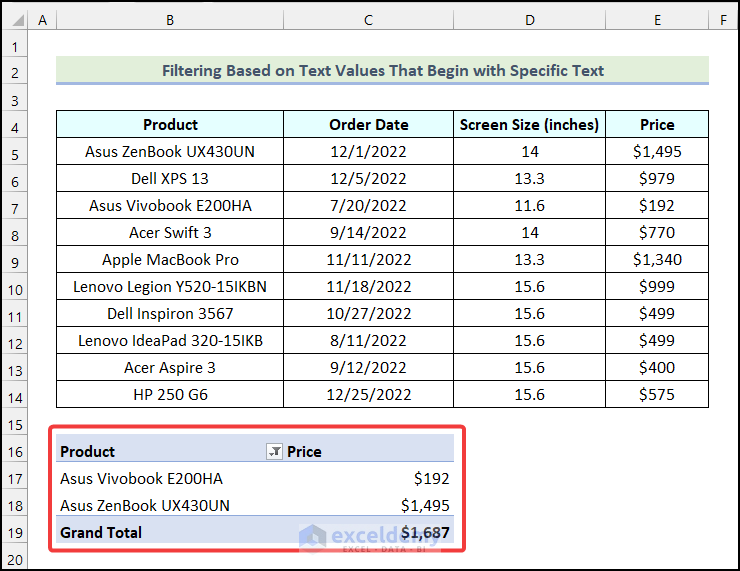This screenshot has width=740, height=571.
Task: Click the 12/25/2022 order date cell
Action: (x=368, y=395)
